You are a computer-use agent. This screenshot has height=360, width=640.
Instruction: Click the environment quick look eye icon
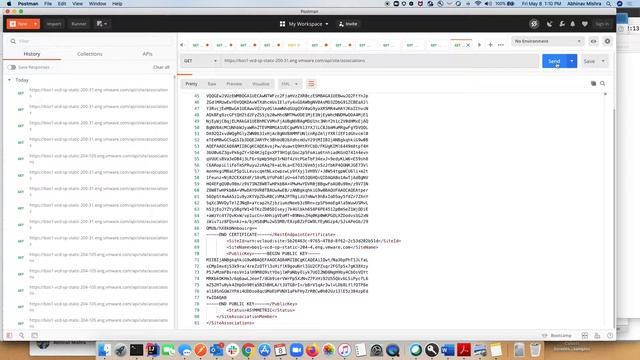tap(593, 41)
